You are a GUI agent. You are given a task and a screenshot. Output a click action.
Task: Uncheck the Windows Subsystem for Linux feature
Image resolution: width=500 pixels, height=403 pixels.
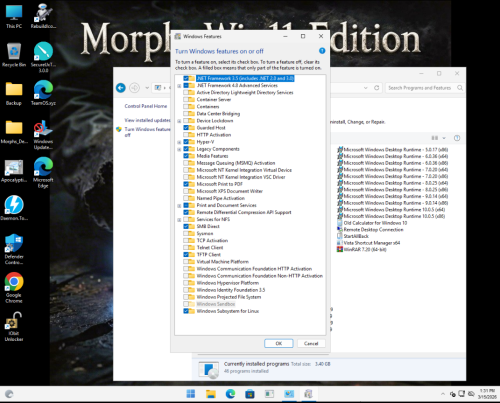pyautogui.click(x=186, y=311)
